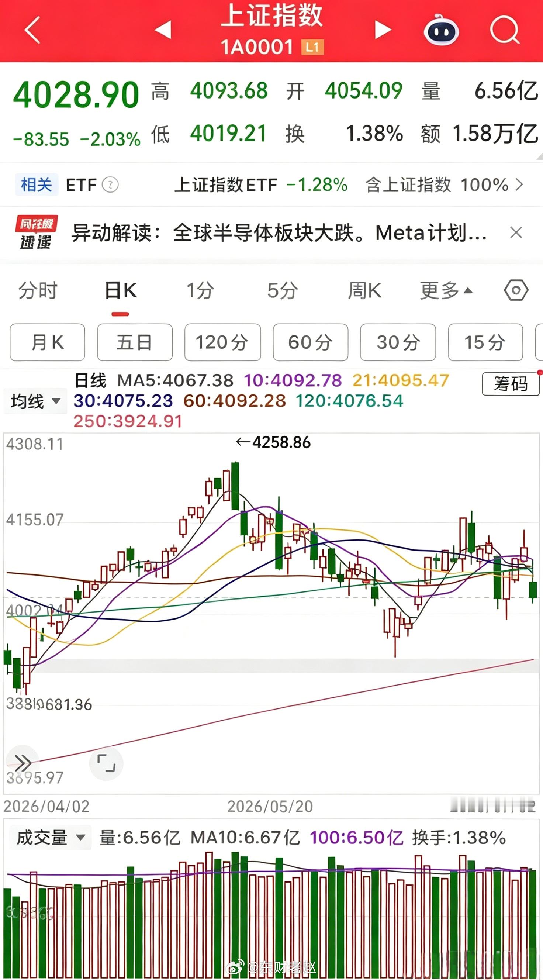
Task: Tap the 上证指数 title
Action: (271, 15)
